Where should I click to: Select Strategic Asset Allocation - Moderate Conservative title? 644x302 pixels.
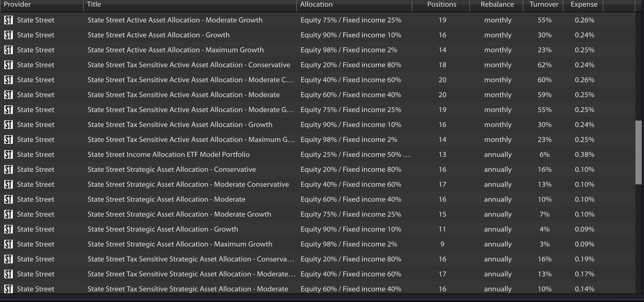click(188, 184)
